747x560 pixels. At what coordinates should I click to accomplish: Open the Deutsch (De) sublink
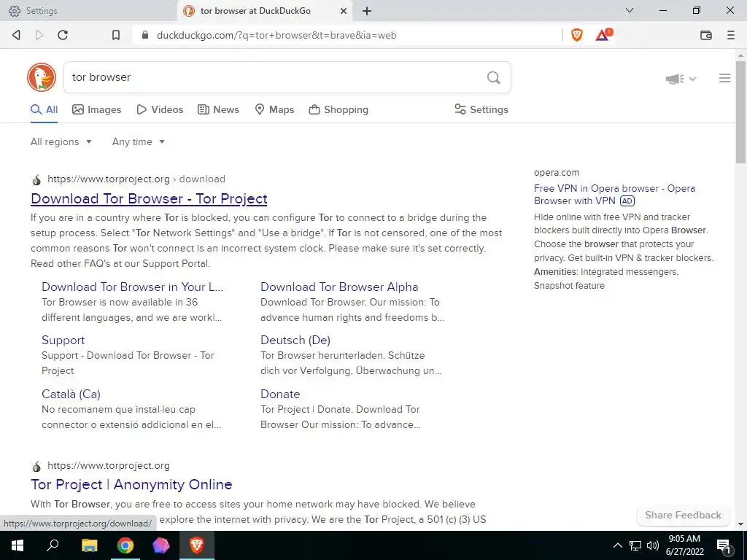click(x=295, y=340)
